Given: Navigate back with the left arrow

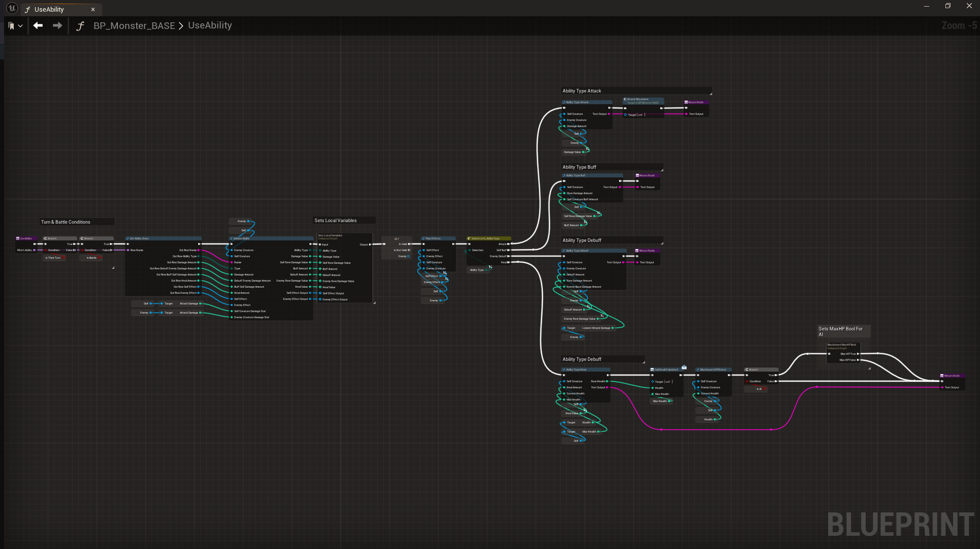Looking at the screenshot, I should pyautogui.click(x=38, y=25).
